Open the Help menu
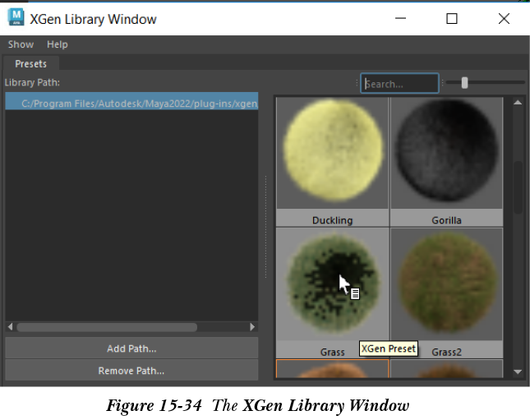This screenshot has width=530, height=420. pyautogui.click(x=58, y=44)
